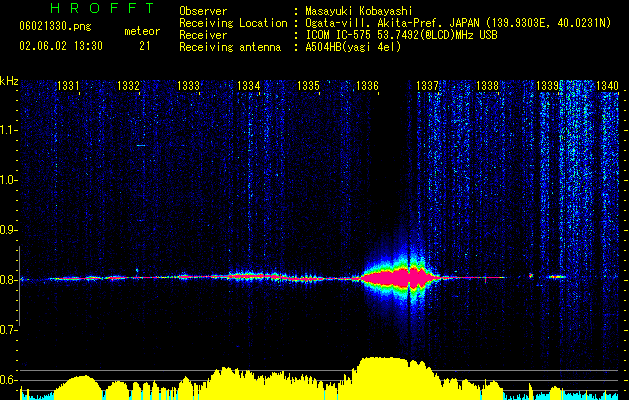Viewport: 629px width, 400px height.
Task: Click the 1.1 kHz axis label
Action: [9, 130]
